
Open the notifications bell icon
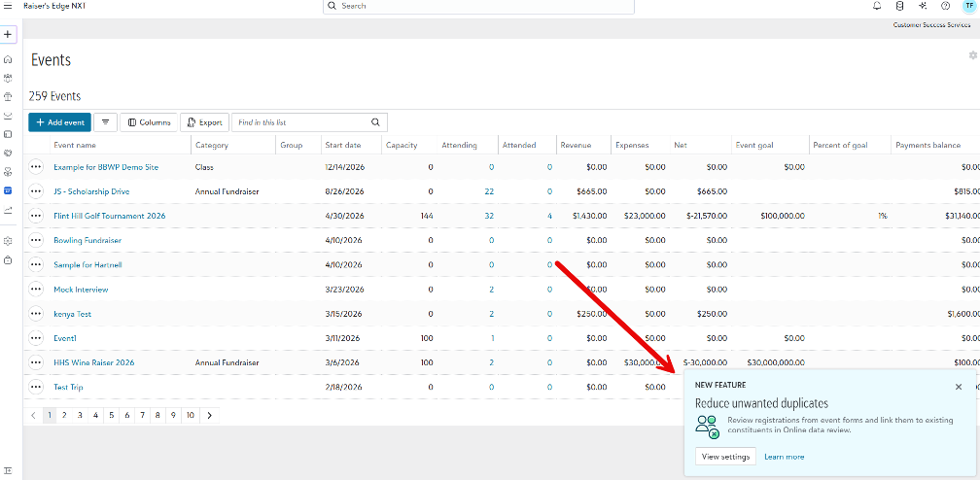point(877,6)
